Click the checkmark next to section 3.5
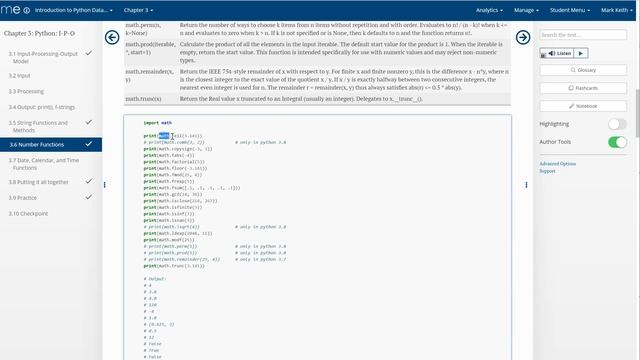Screen dimensions: 640x360 [x=89, y=122]
